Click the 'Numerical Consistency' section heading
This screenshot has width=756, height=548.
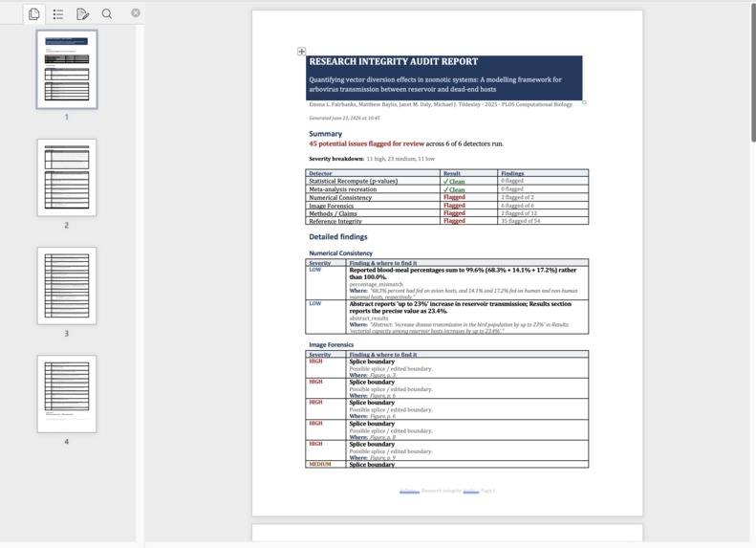pos(341,253)
